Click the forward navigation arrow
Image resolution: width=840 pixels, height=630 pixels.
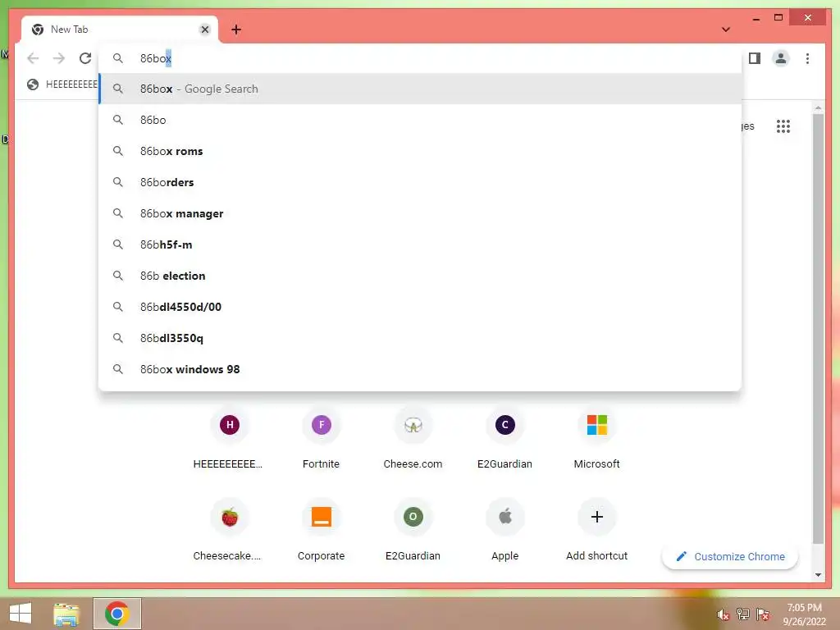tap(59, 58)
